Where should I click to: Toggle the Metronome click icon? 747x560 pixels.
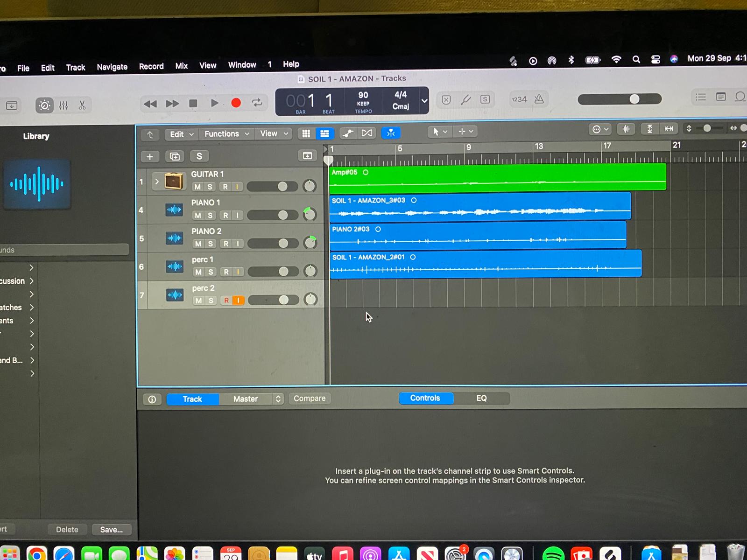coord(539,99)
